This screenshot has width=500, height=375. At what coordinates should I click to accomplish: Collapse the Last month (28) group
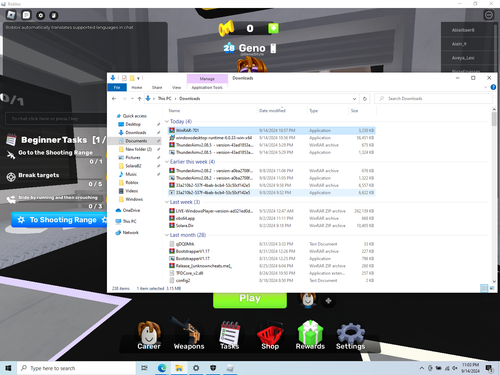[167, 235]
